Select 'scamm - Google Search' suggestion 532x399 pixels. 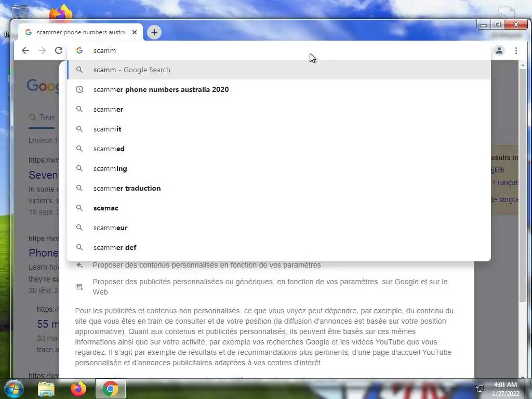(x=279, y=70)
